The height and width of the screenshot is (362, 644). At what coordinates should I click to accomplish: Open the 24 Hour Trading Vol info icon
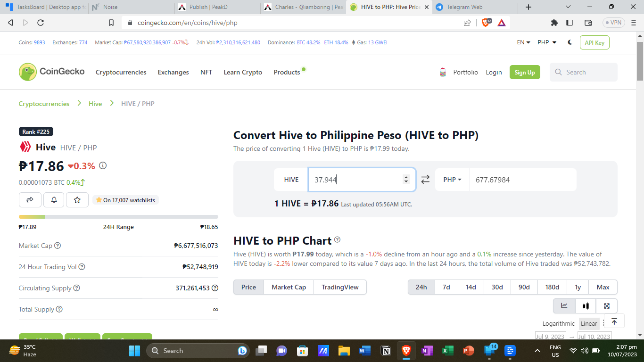tap(82, 267)
